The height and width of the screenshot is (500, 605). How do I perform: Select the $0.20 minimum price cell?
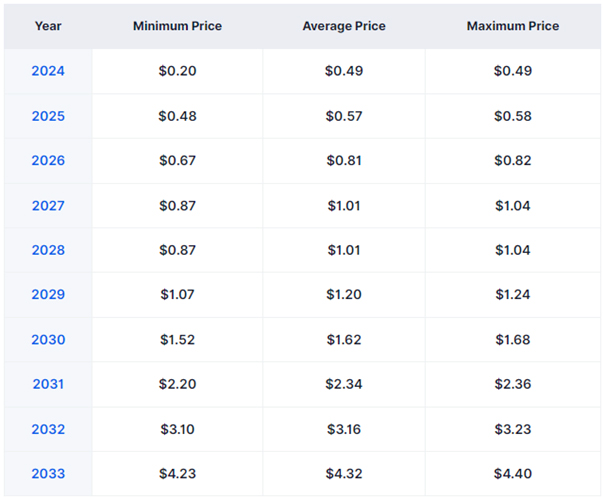(x=177, y=71)
